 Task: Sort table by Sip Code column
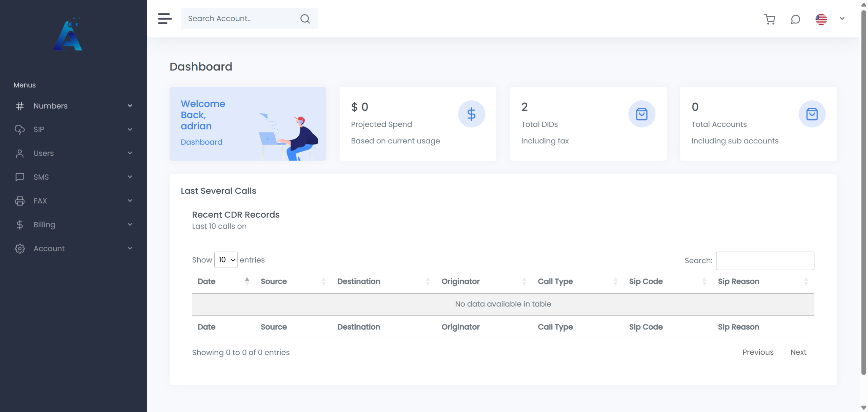pos(646,281)
